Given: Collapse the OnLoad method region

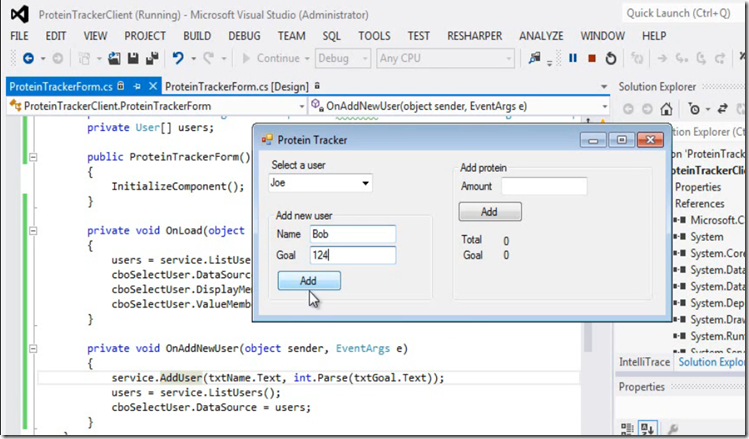Looking at the screenshot, I should click(33, 231).
